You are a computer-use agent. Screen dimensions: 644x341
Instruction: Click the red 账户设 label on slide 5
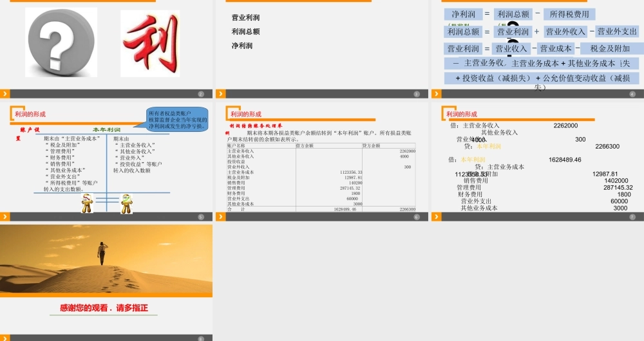(x=30, y=130)
